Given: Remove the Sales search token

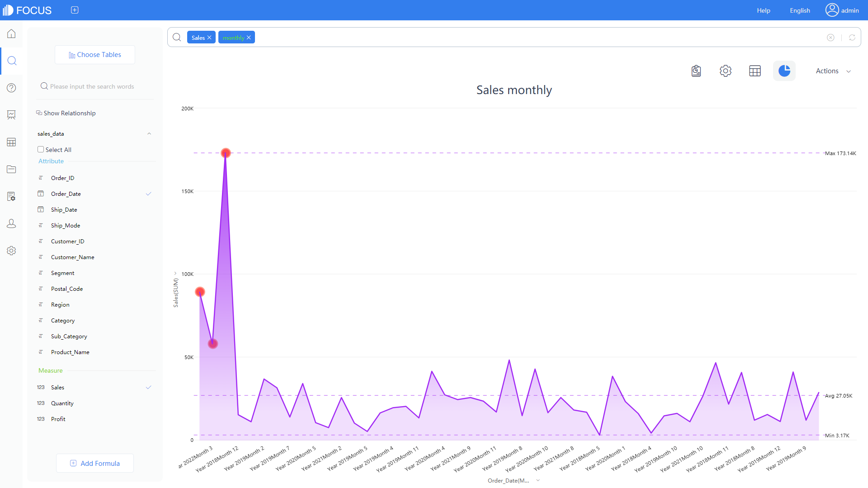Looking at the screenshot, I should click(209, 38).
